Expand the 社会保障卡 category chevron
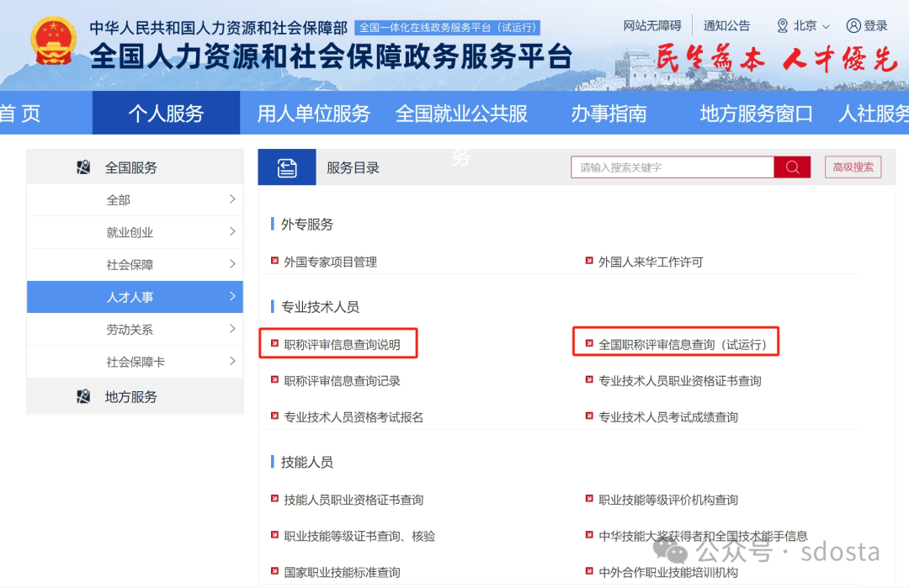 (232, 362)
